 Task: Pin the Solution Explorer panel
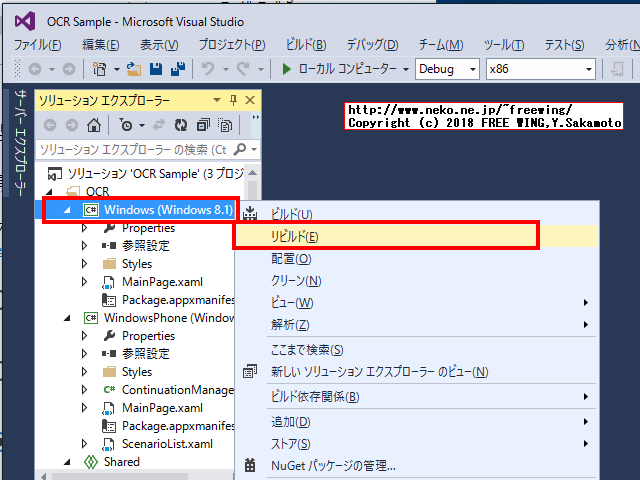pyautogui.click(x=233, y=100)
